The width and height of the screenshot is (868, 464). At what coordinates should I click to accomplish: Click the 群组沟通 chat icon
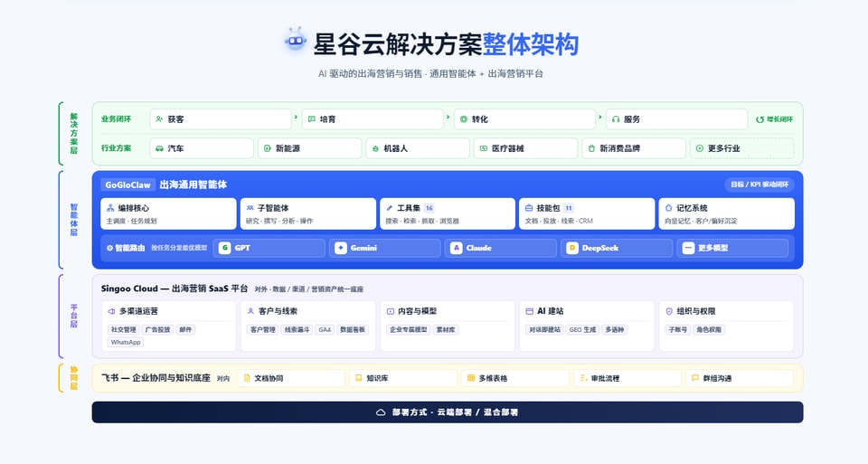coord(695,378)
